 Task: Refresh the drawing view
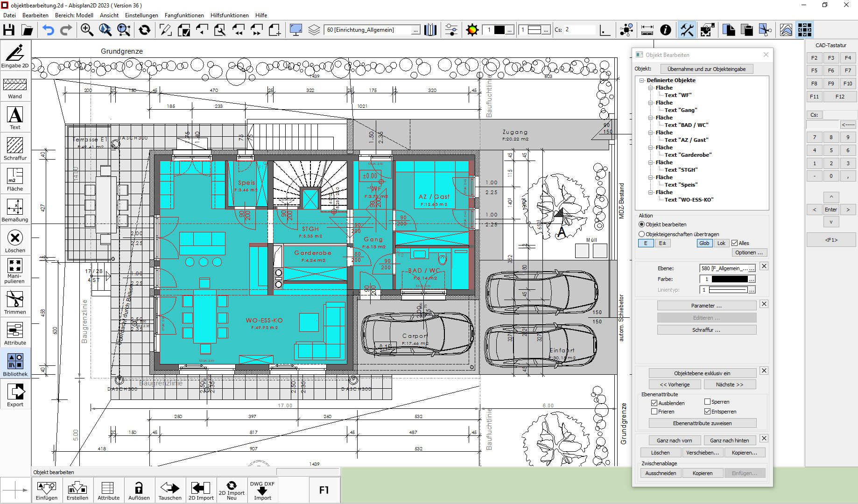pos(145,30)
